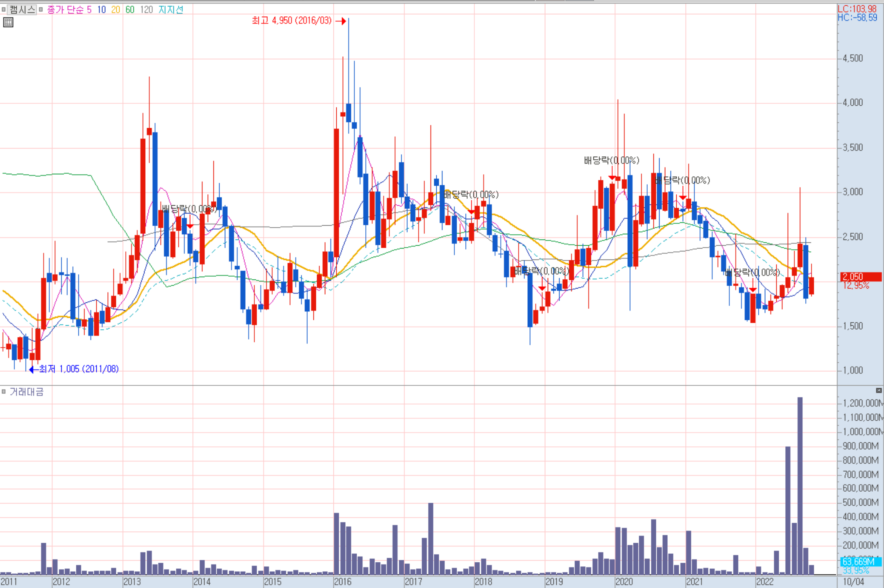Image resolution: width=884 pixels, height=588 pixels.
Task: Click the data table grid icon
Action: [8, 22]
